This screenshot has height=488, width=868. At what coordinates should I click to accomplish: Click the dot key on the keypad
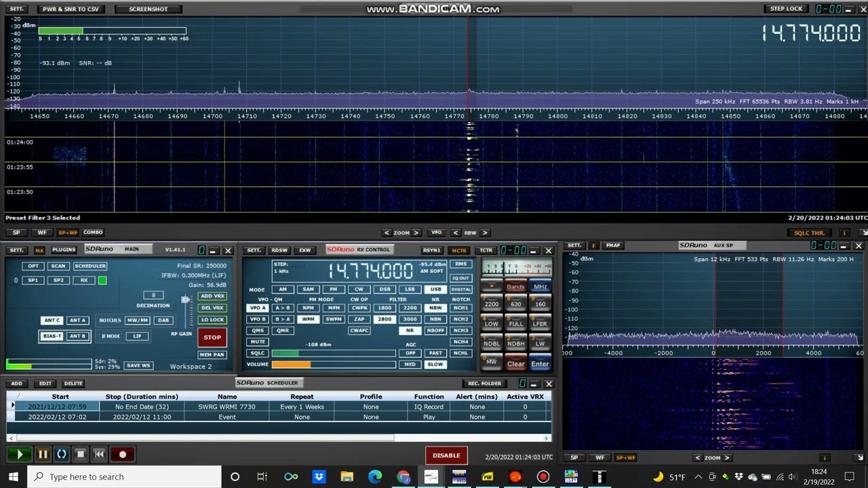pyautogui.click(x=492, y=287)
